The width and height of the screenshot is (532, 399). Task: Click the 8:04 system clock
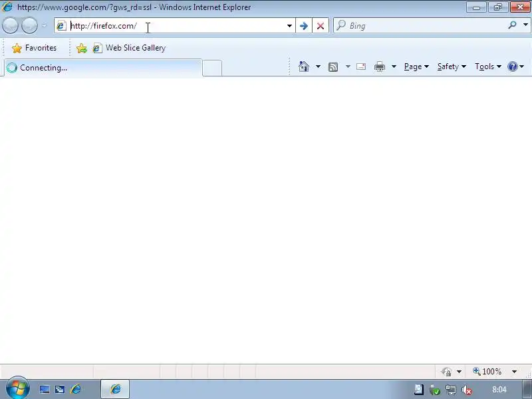point(499,390)
